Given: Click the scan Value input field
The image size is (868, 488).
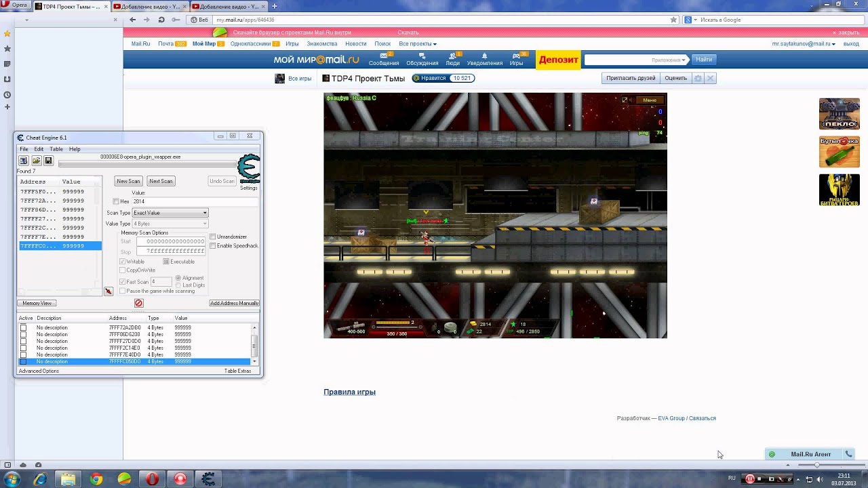Looking at the screenshot, I should [194, 201].
